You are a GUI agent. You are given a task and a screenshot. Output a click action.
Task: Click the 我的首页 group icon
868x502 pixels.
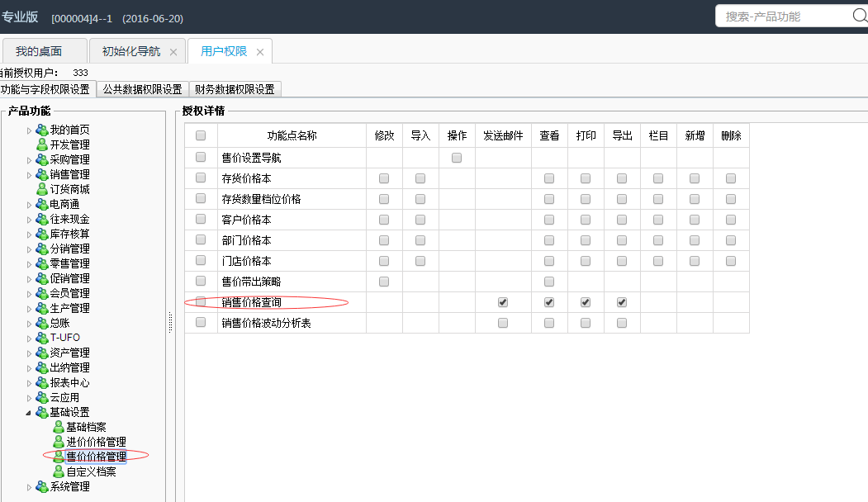tap(41, 130)
